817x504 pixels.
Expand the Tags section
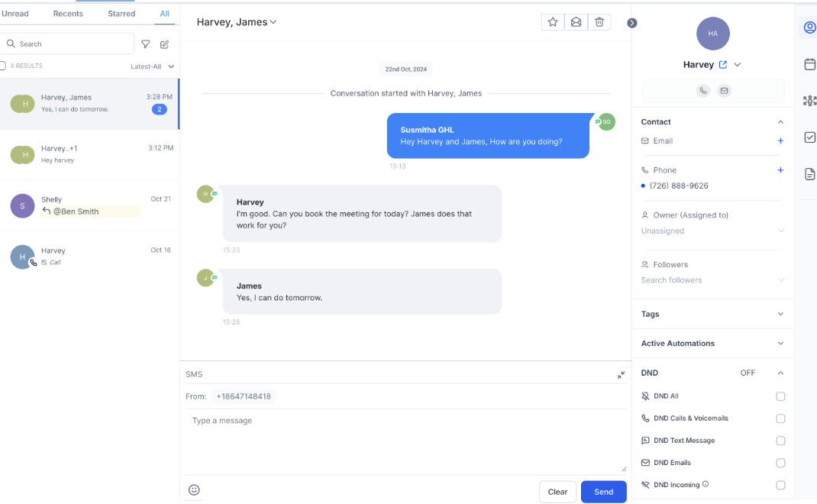(x=780, y=314)
